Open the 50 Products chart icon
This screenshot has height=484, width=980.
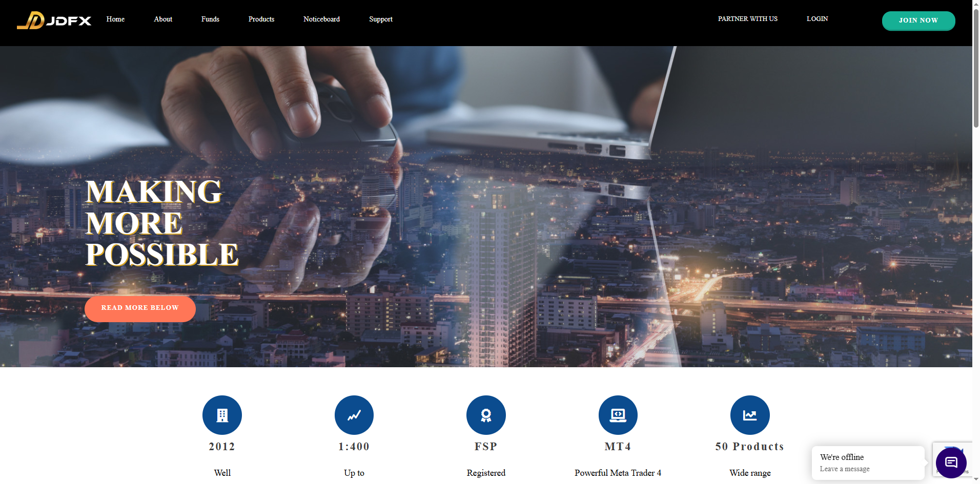750,415
